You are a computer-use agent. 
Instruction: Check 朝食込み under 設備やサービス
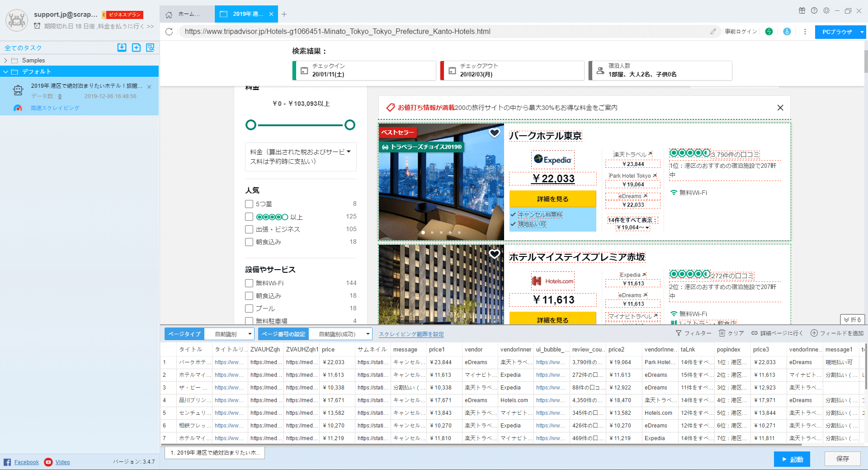(x=249, y=296)
